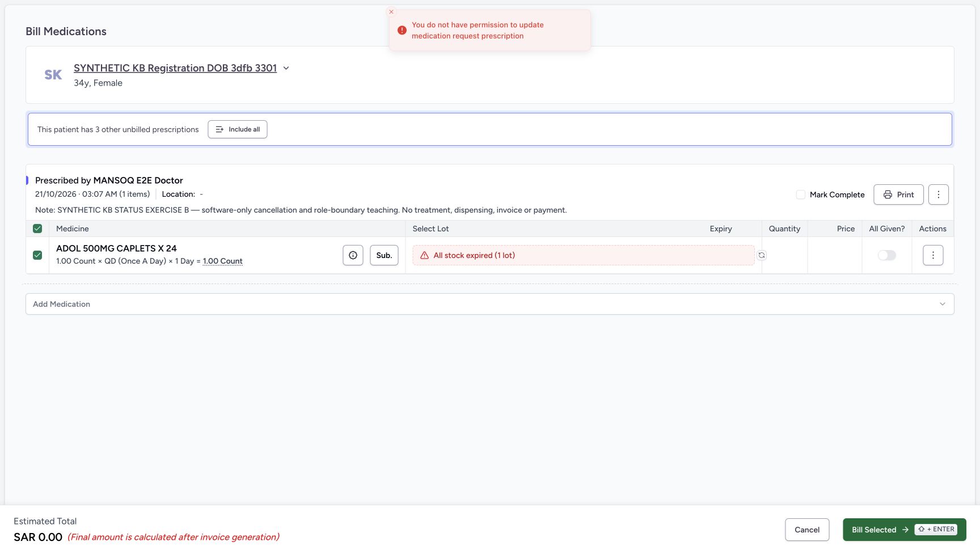
Task: Open the SK patient avatar
Action: click(53, 75)
